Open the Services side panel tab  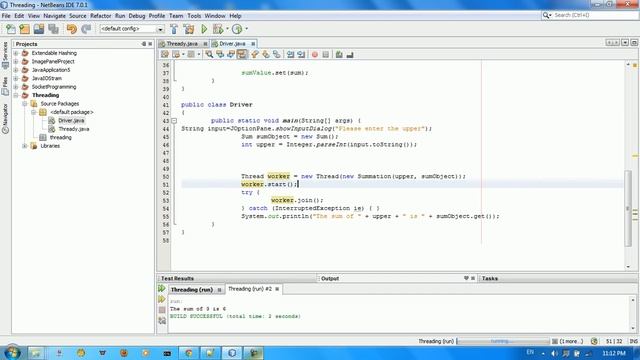point(5,54)
